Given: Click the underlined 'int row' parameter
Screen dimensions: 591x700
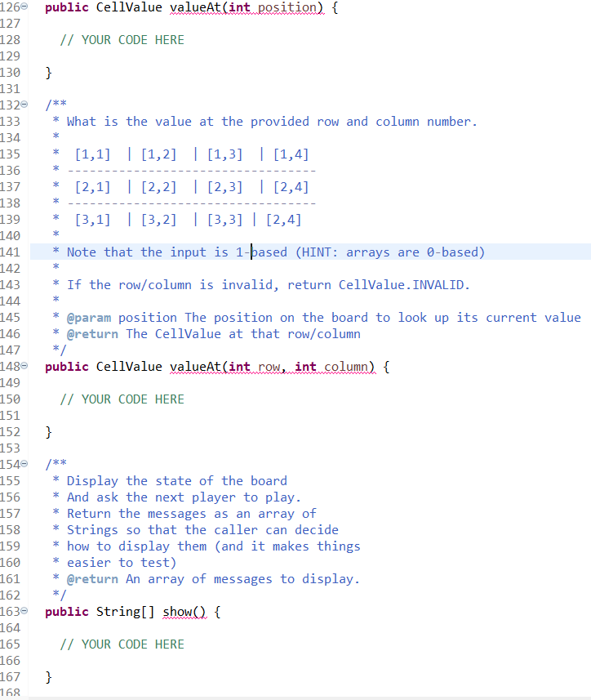Looking at the screenshot, I should click(x=254, y=367).
